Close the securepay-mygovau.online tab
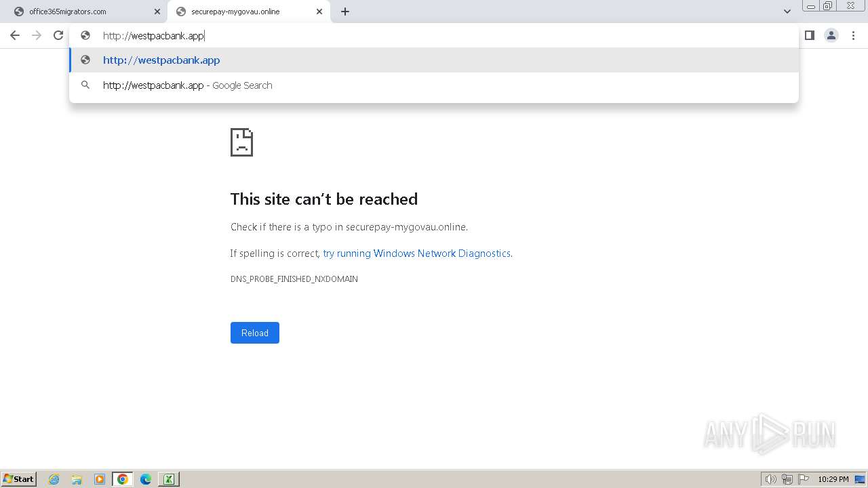This screenshot has height=488, width=868. (x=319, y=12)
